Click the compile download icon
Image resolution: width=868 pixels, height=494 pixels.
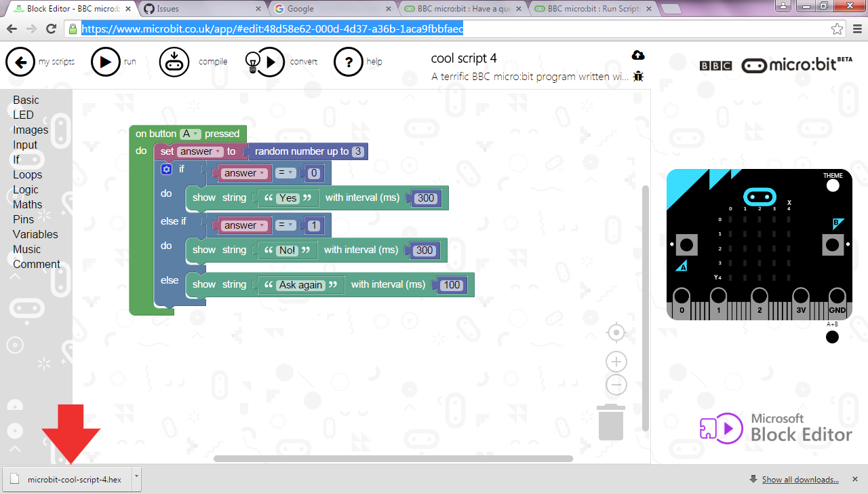[x=174, y=62]
